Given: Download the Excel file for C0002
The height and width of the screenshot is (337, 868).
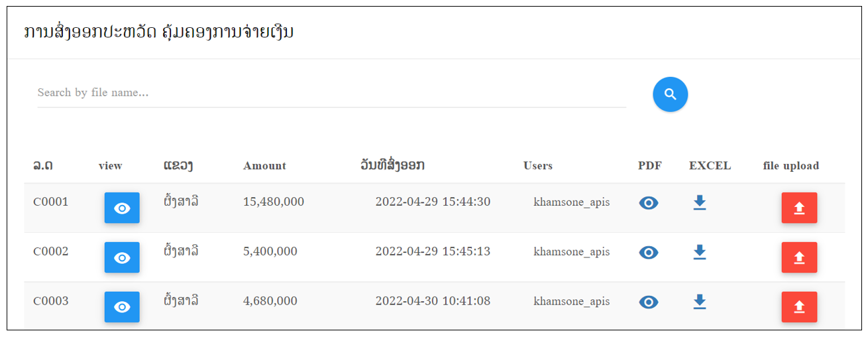Looking at the screenshot, I should [700, 252].
